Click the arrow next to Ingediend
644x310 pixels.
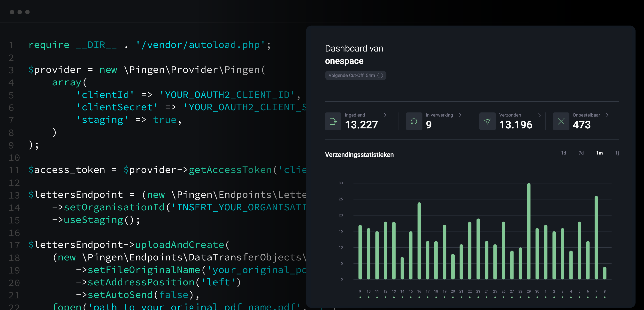tap(384, 115)
